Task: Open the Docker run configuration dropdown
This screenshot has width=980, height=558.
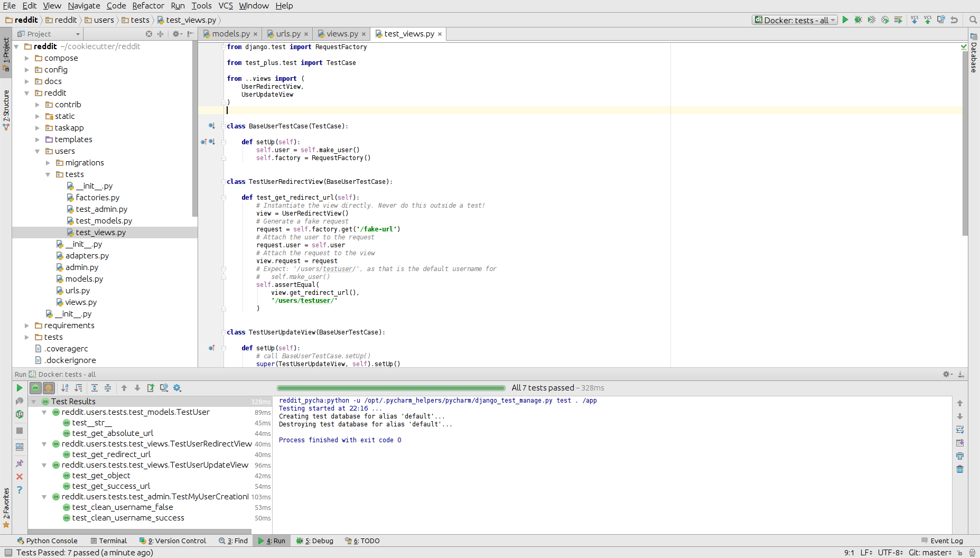Action: click(x=832, y=20)
